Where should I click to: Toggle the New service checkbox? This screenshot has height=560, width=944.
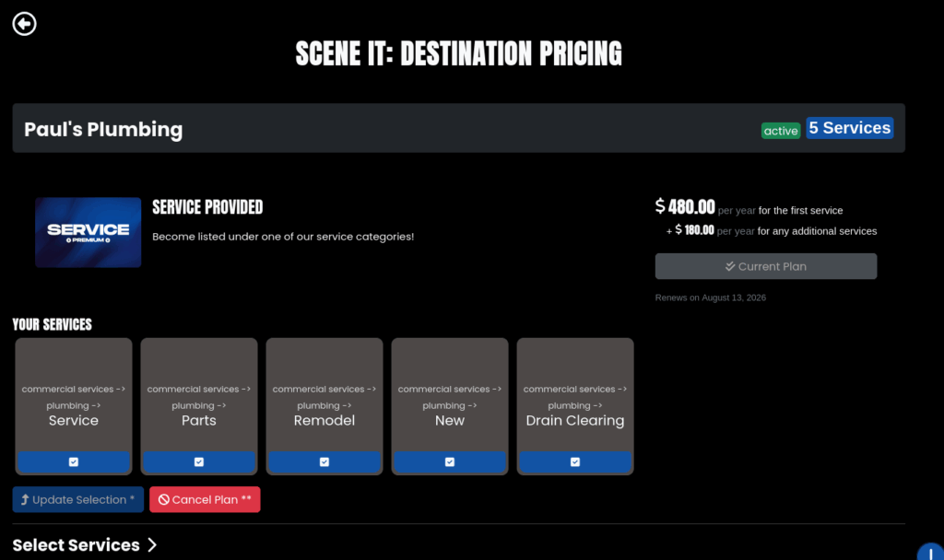[450, 461]
